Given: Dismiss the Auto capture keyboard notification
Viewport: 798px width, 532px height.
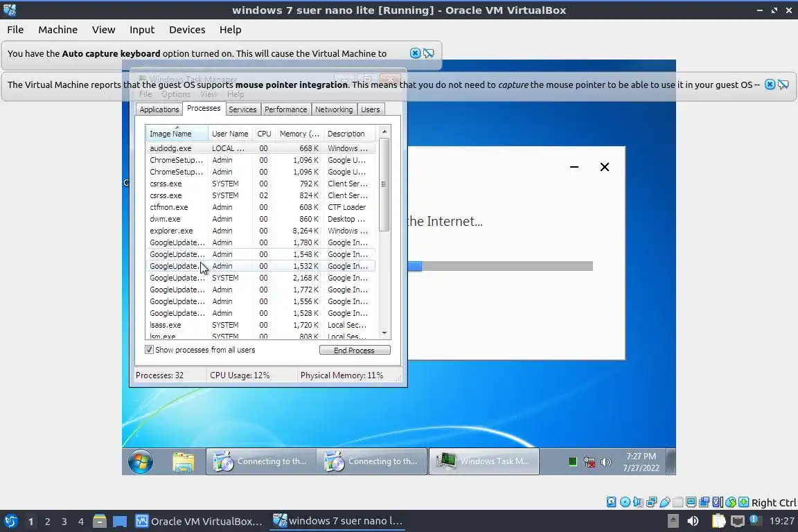Looking at the screenshot, I should click(416, 53).
